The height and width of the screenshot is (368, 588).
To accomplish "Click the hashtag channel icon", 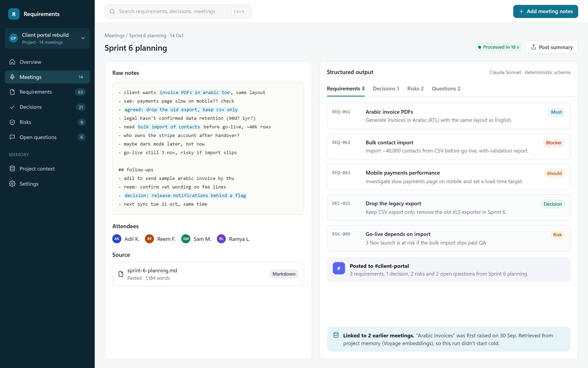I will tap(339, 268).
